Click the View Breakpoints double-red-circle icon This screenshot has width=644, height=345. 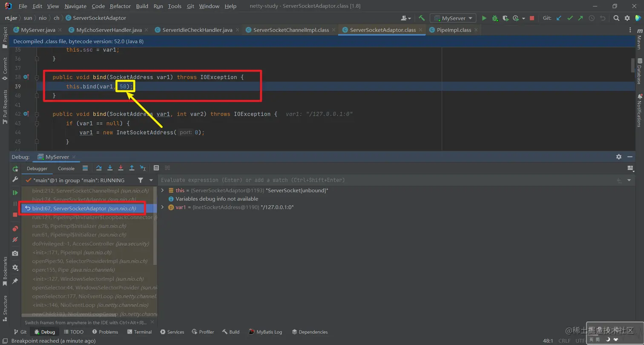(15, 229)
